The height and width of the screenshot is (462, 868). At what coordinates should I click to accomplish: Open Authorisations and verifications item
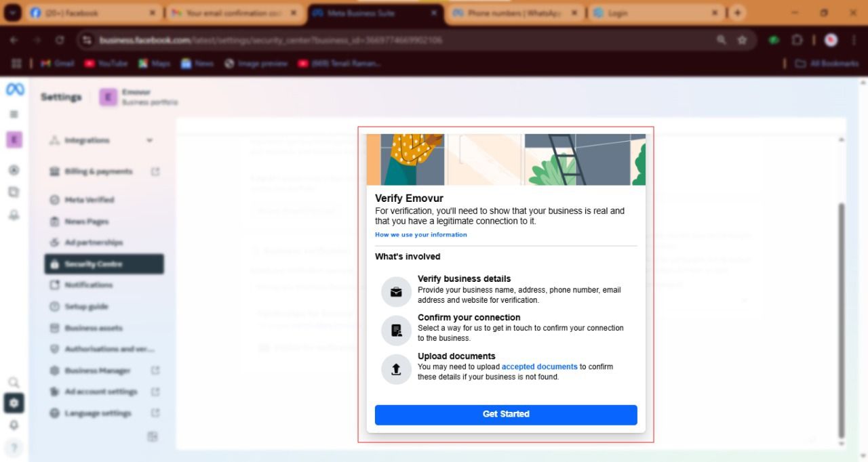104,349
